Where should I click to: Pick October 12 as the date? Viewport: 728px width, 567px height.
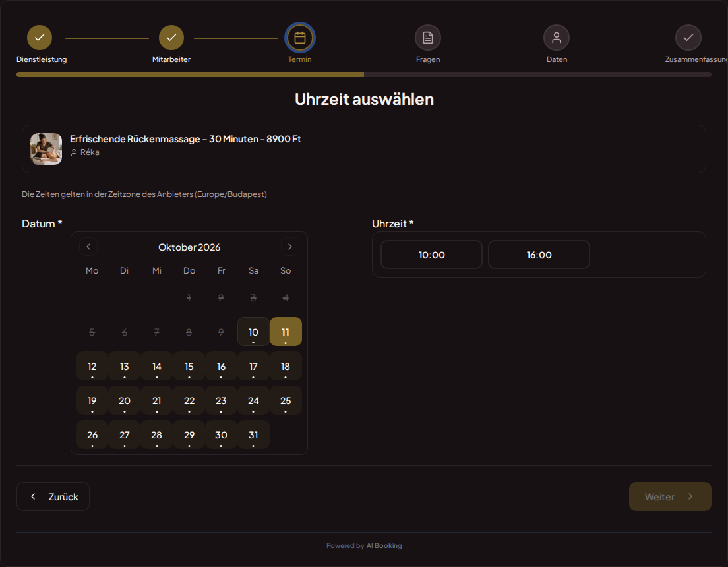point(92,366)
